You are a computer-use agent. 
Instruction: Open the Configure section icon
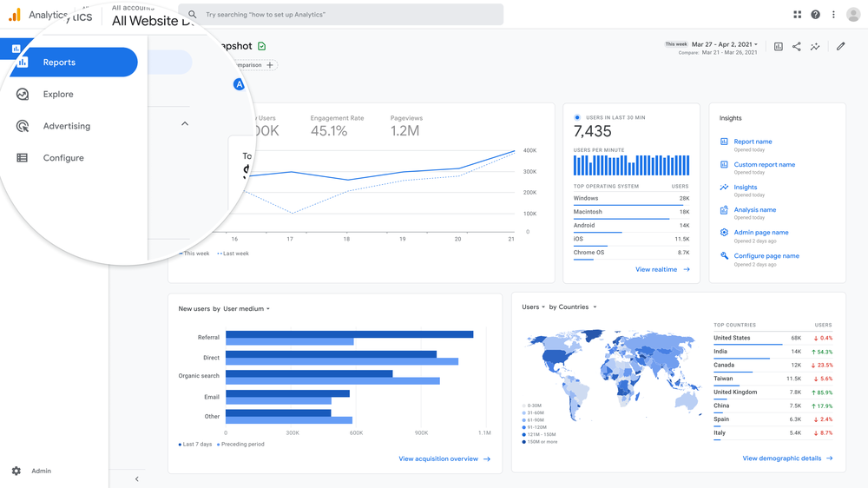pyautogui.click(x=23, y=158)
